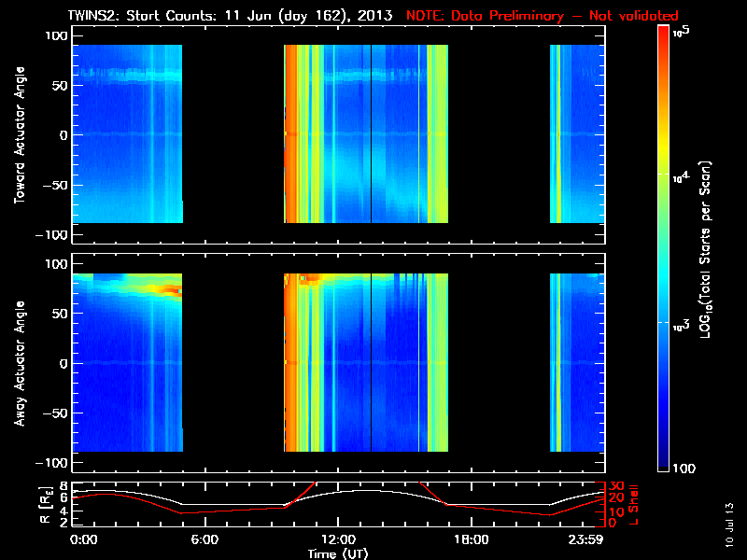Click the first data gap in Toward panel
This screenshot has width=747, height=560.
tap(233, 133)
